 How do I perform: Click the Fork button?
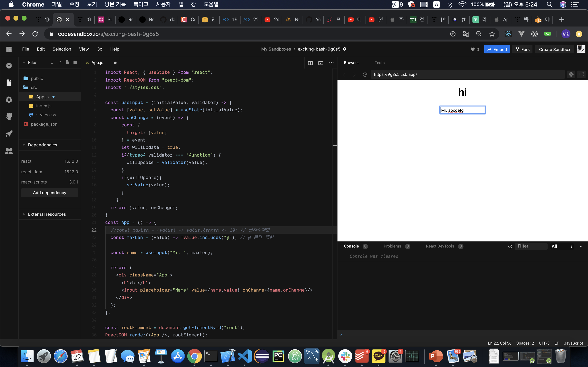(522, 50)
